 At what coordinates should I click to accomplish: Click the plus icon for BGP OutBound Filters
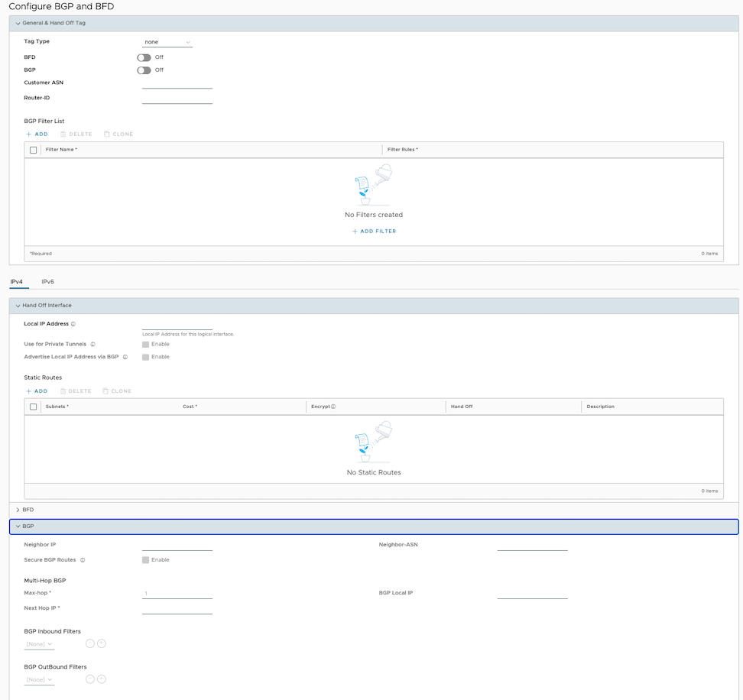[x=102, y=679]
